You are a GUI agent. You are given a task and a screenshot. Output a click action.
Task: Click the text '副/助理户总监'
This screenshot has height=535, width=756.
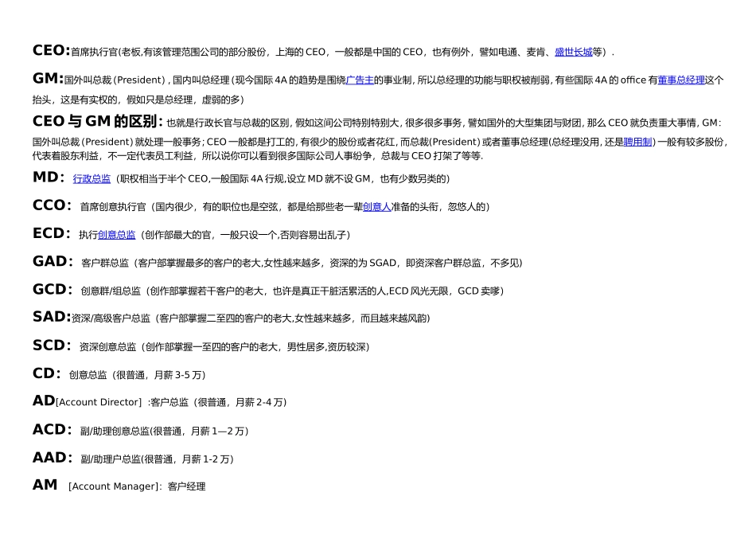tap(111, 459)
